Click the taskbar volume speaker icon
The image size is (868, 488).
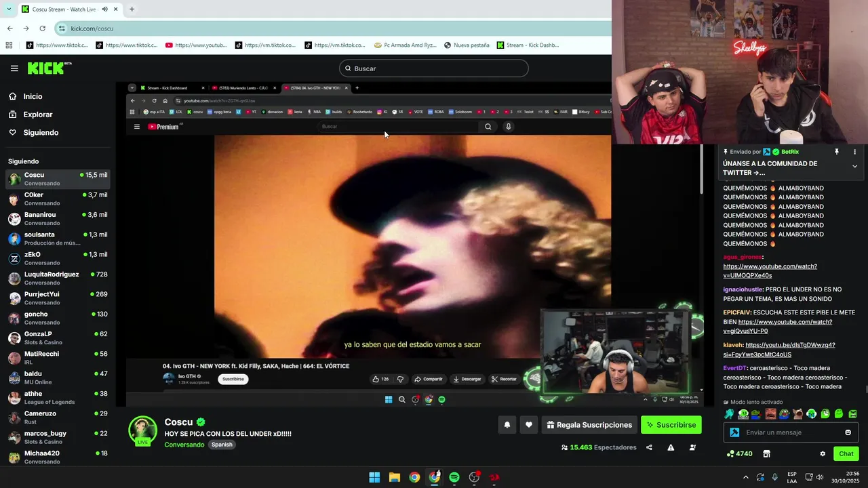819,477
